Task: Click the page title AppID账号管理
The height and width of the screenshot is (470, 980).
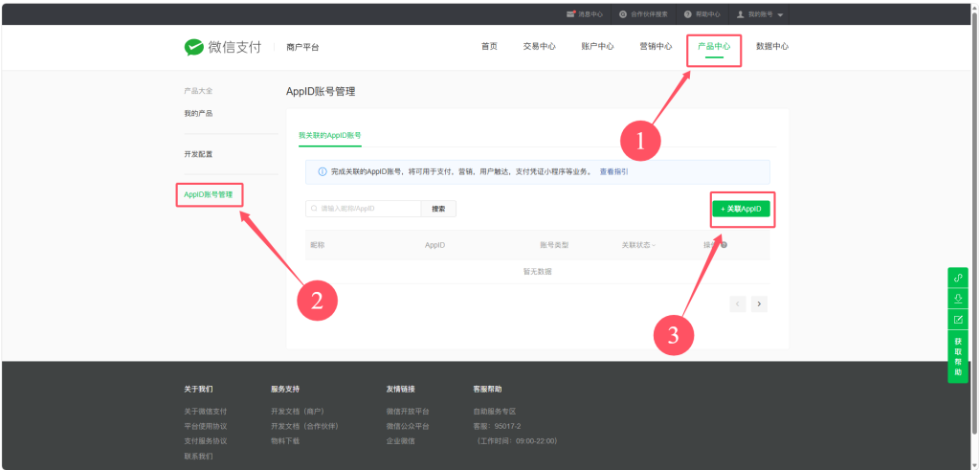Action: tap(321, 91)
